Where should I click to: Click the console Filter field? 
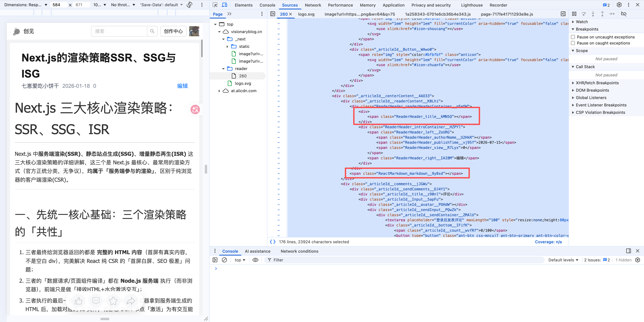[x=404, y=260]
